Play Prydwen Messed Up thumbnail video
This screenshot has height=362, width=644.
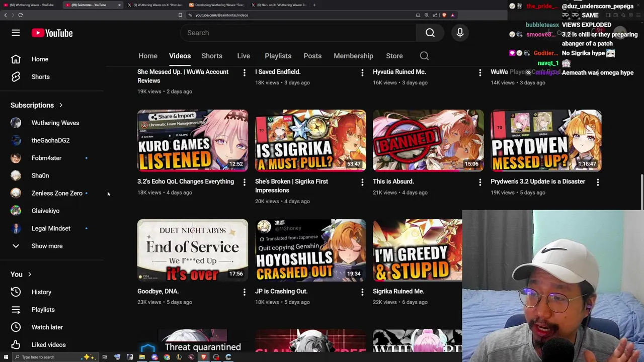546,141
